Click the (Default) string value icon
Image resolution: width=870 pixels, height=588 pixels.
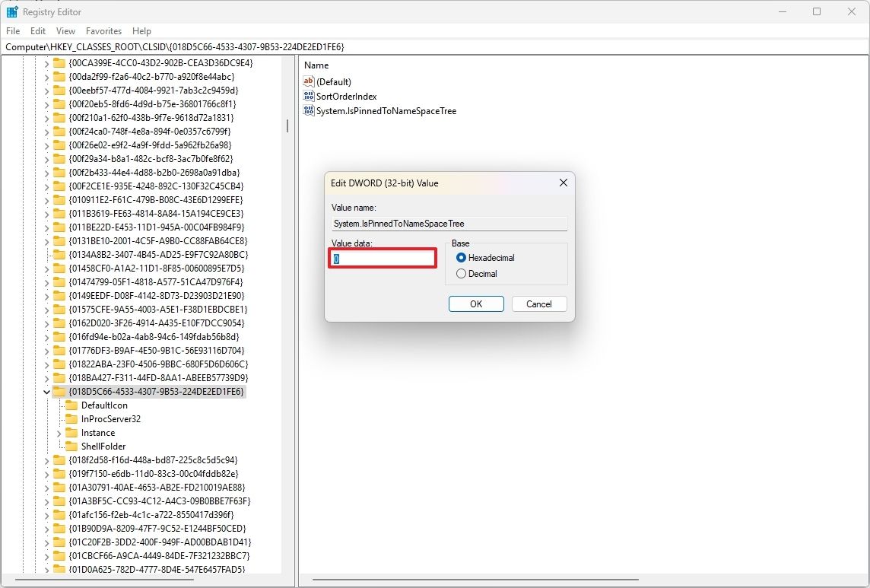(x=309, y=81)
